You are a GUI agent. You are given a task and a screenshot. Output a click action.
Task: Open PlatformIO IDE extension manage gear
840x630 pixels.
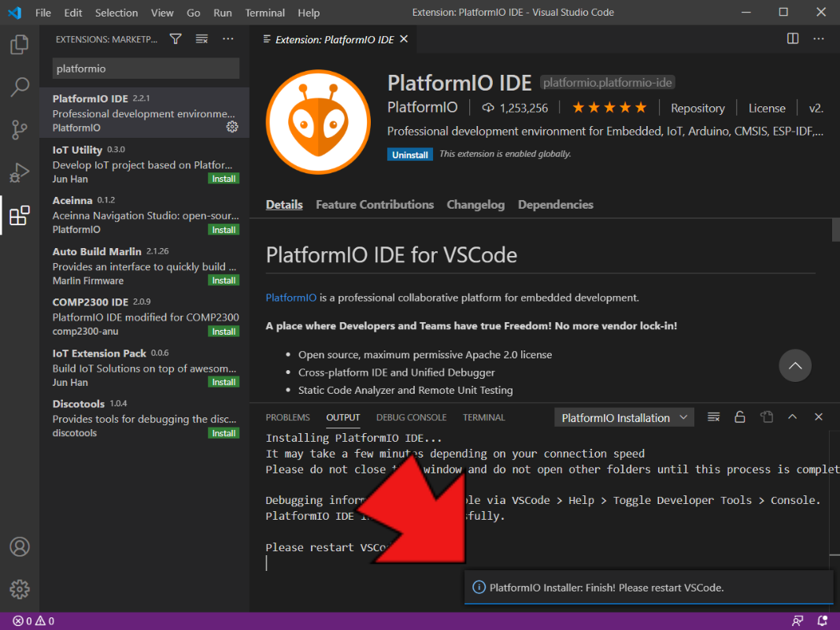232,128
